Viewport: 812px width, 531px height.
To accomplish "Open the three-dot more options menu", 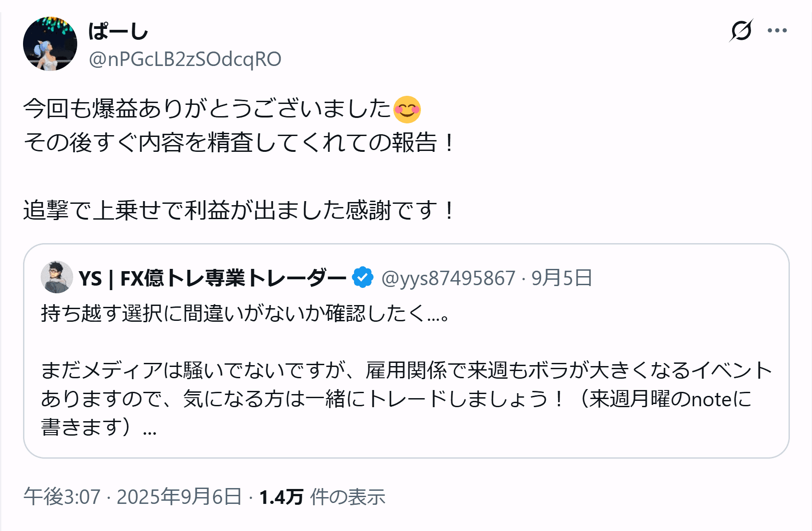I will [777, 31].
